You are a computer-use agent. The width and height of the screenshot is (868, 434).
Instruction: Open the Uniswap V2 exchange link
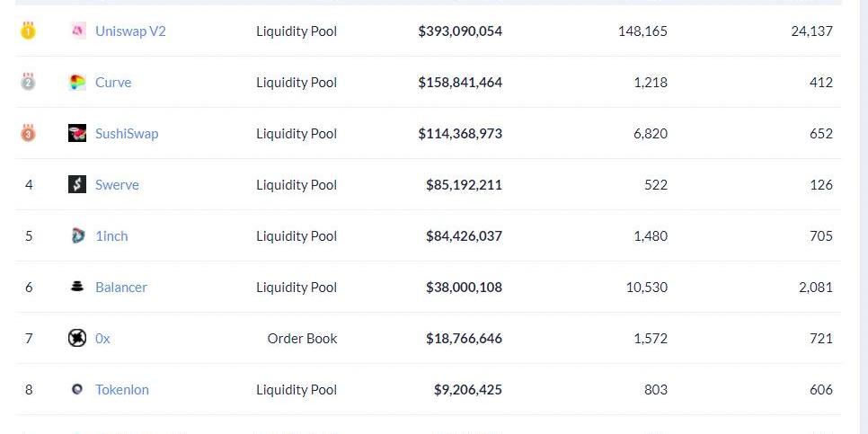(130, 31)
